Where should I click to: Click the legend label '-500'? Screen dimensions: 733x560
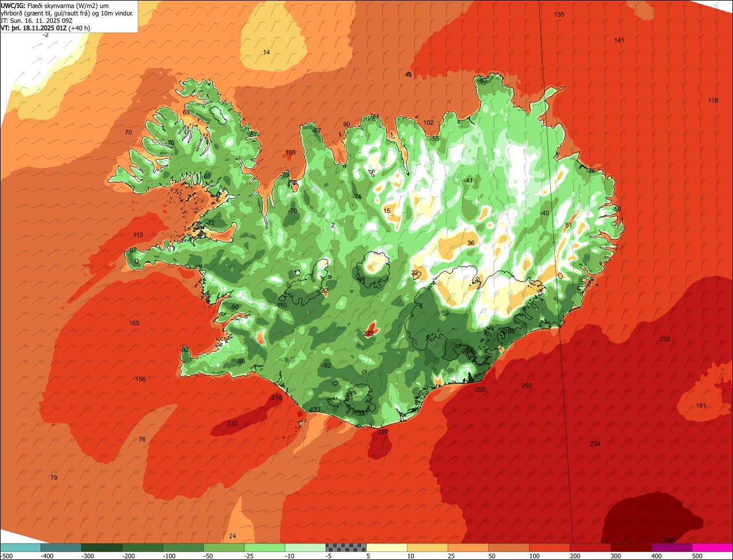click(6, 555)
